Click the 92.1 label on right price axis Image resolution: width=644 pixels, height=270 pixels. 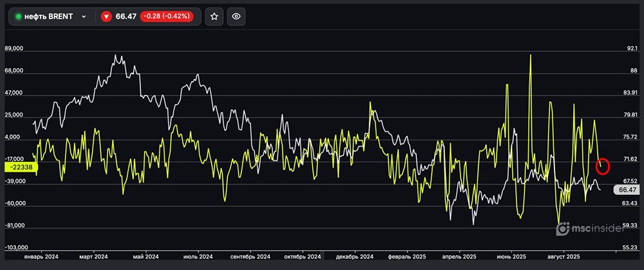point(630,49)
